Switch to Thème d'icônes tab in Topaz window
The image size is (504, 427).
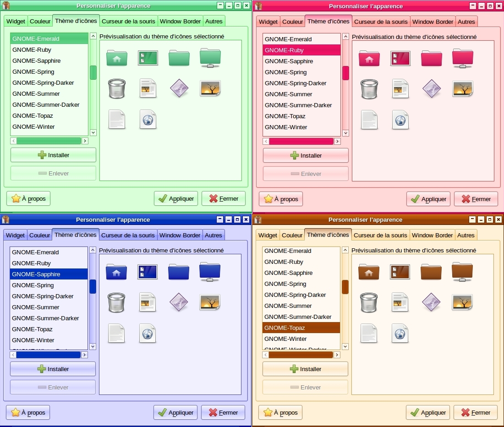click(328, 235)
